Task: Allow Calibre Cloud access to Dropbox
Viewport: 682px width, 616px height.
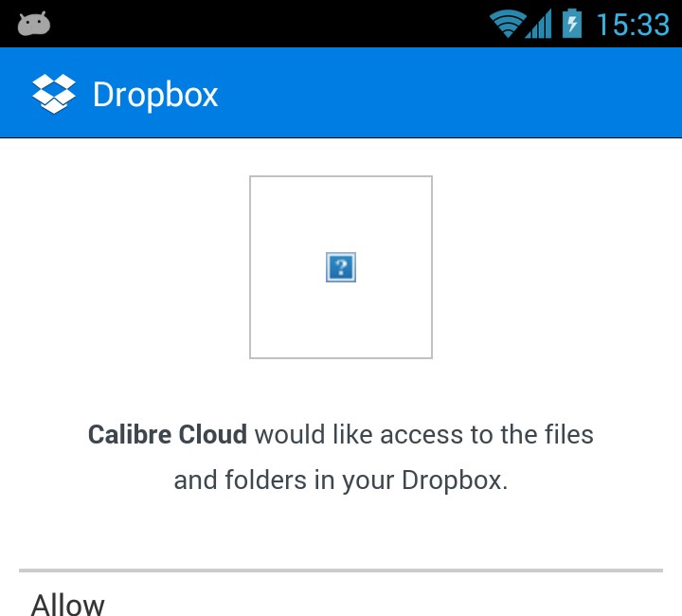Action: [67, 604]
